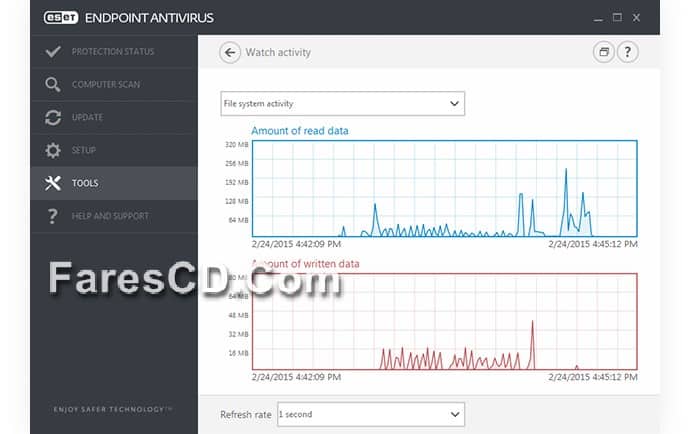The image size is (690, 434).
Task: Click the written graph start time 4:42:09 PM
Action: (296, 377)
